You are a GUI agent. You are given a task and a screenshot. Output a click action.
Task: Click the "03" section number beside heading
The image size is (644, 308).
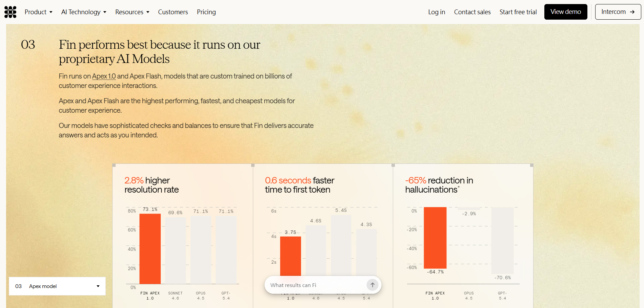click(x=28, y=45)
